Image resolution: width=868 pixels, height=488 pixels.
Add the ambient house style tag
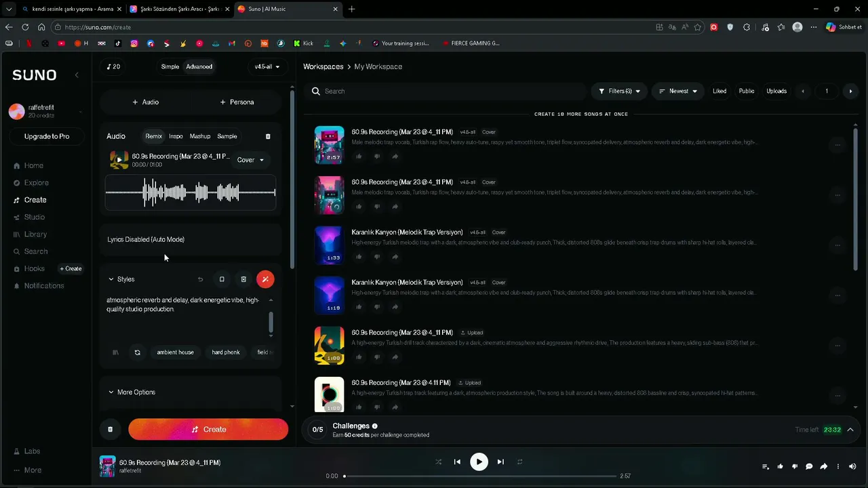click(x=176, y=352)
